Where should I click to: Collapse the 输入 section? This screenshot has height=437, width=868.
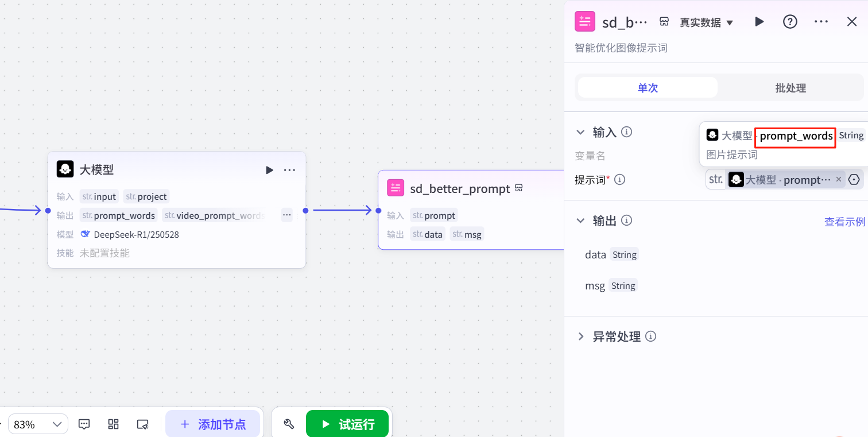click(x=580, y=132)
